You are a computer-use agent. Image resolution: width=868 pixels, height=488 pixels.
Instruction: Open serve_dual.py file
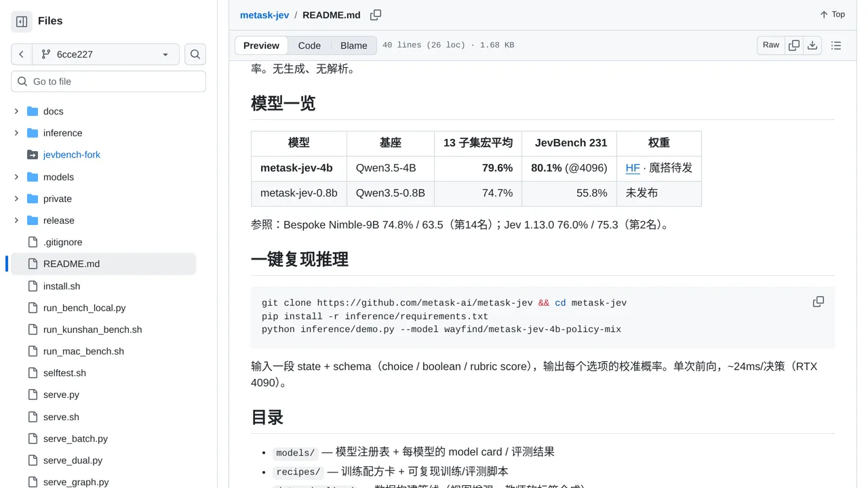[73, 460]
